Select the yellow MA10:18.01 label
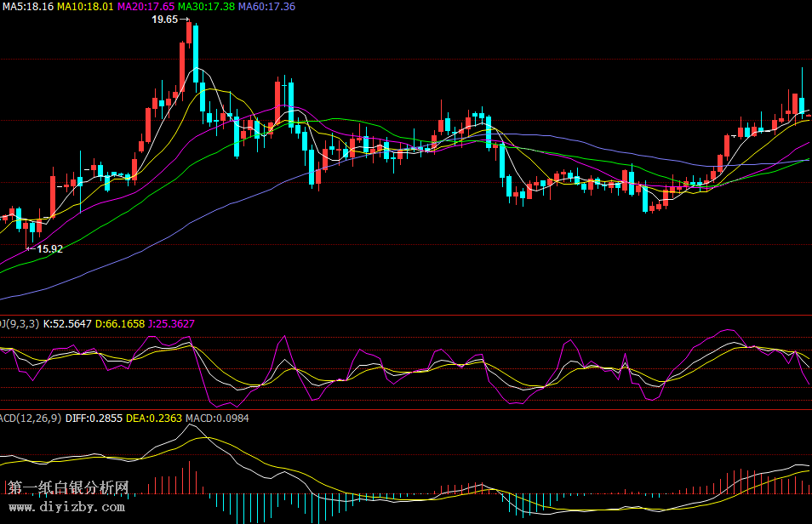The image size is (812, 524). (x=85, y=6)
